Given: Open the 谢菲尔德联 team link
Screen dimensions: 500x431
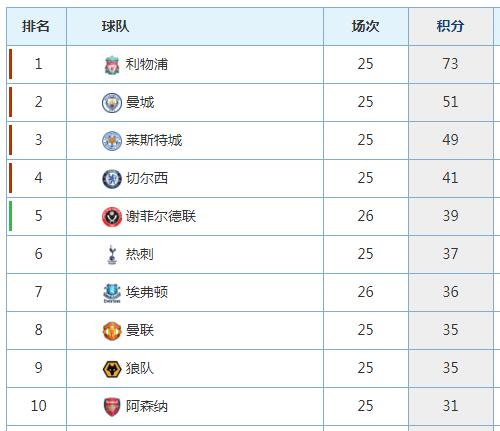Looking at the screenshot, I should tap(161, 216).
